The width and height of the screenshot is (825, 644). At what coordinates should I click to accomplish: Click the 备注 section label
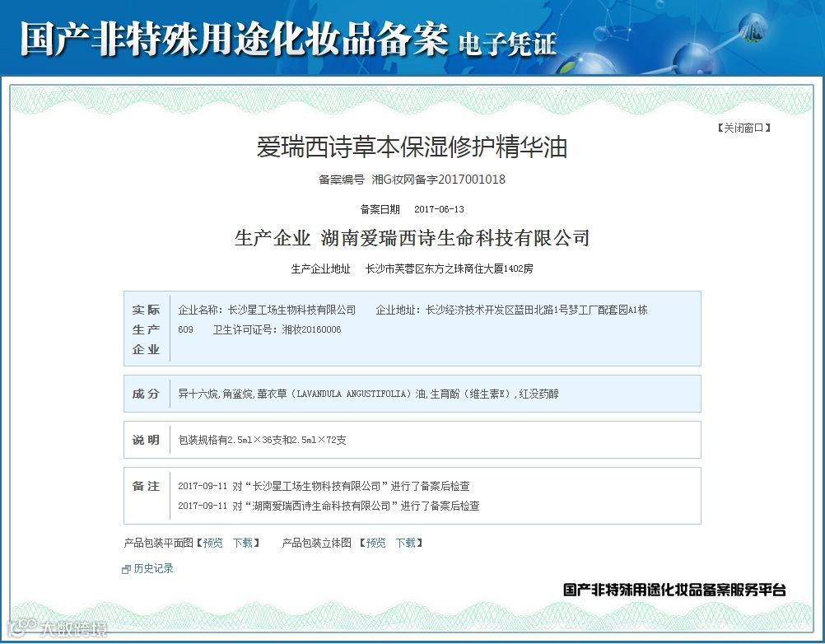[x=146, y=486]
